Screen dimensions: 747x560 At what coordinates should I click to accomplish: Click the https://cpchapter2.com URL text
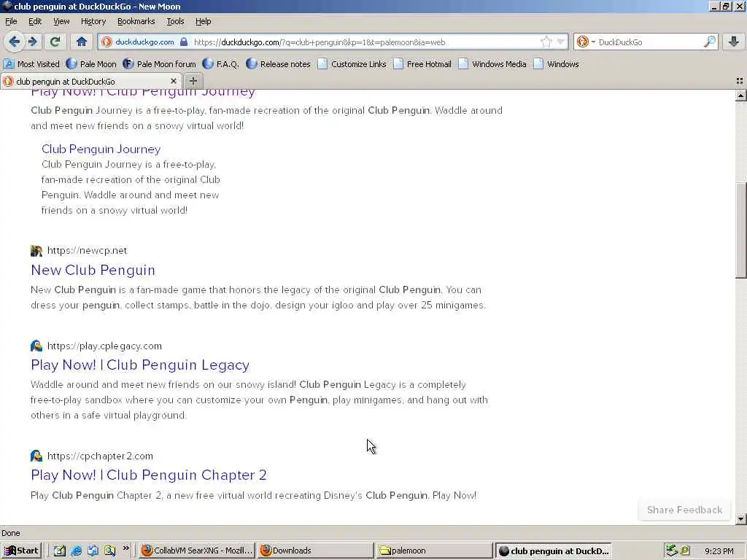(100, 456)
